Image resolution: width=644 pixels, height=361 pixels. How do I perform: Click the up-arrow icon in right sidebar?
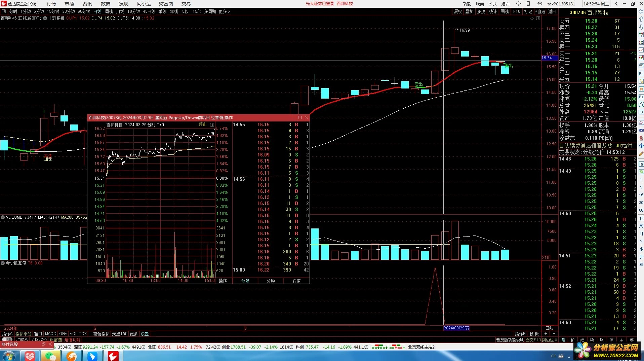pyautogui.click(x=641, y=19)
